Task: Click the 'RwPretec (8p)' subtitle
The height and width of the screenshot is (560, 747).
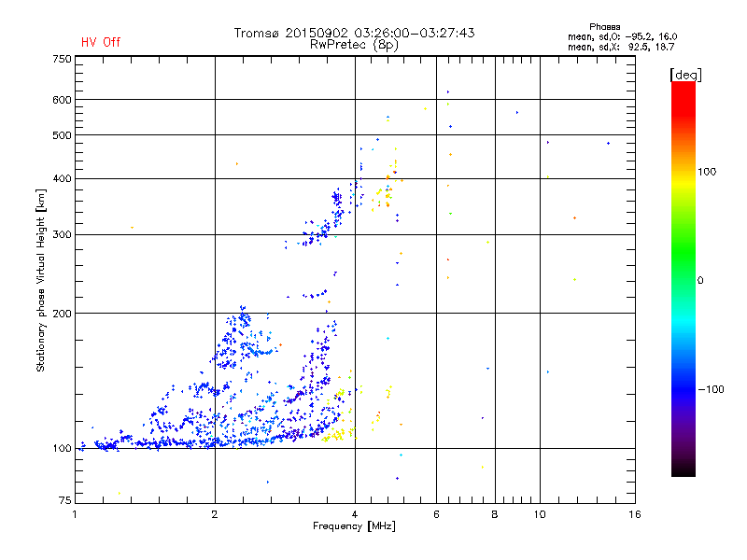Action: [354, 45]
